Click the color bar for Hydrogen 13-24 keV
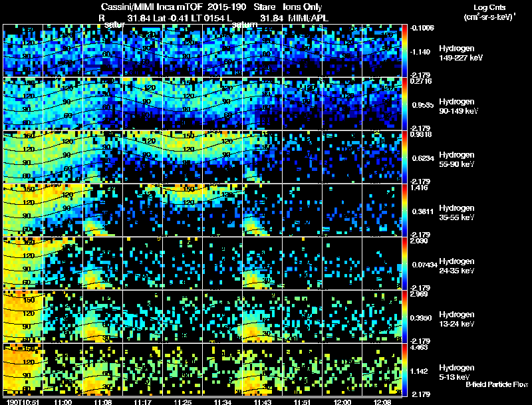The width and height of the screenshot is (532, 405). coord(404,317)
